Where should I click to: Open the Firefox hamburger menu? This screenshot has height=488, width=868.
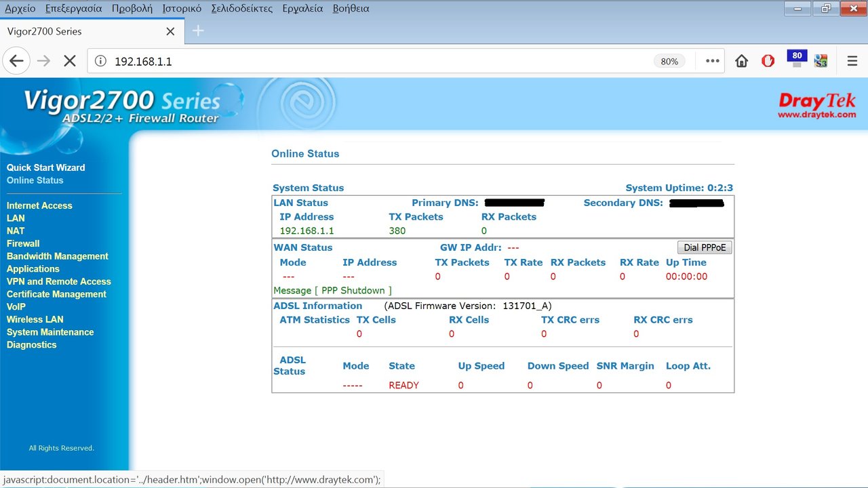click(852, 61)
